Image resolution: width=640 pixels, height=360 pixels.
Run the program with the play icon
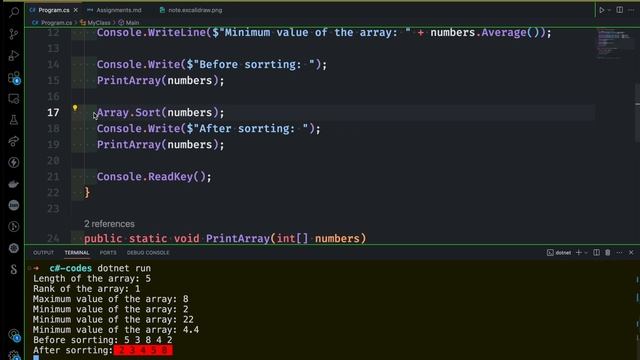point(601,10)
